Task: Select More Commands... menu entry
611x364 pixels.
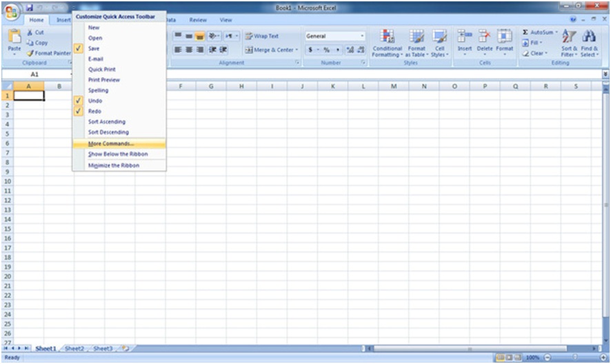Action: pyautogui.click(x=111, y=143)
